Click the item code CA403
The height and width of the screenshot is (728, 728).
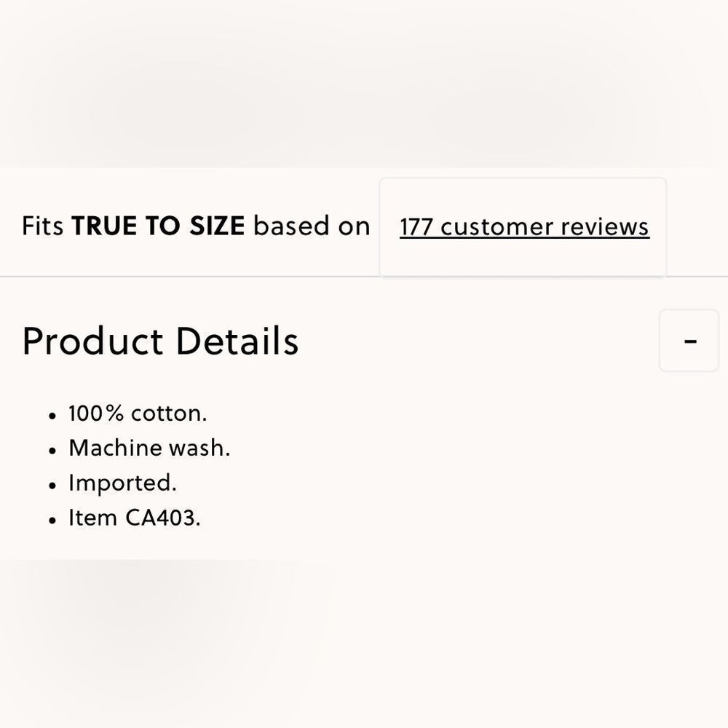(x=162, y=518)
